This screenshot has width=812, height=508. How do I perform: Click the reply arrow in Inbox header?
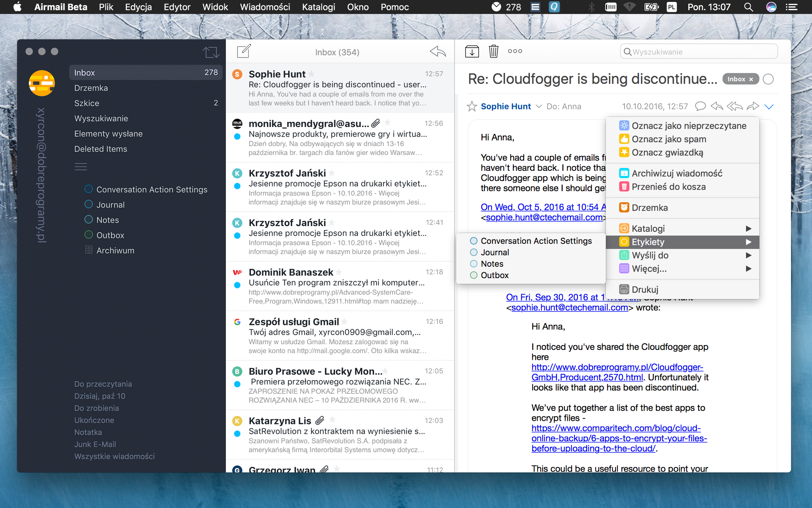(x=438, y=52)
